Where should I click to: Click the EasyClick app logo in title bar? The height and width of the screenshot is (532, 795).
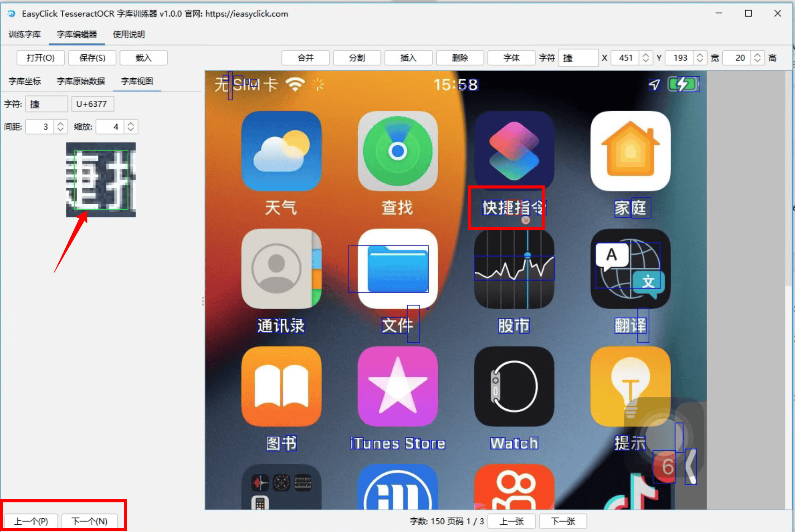(x=11, y=14)
